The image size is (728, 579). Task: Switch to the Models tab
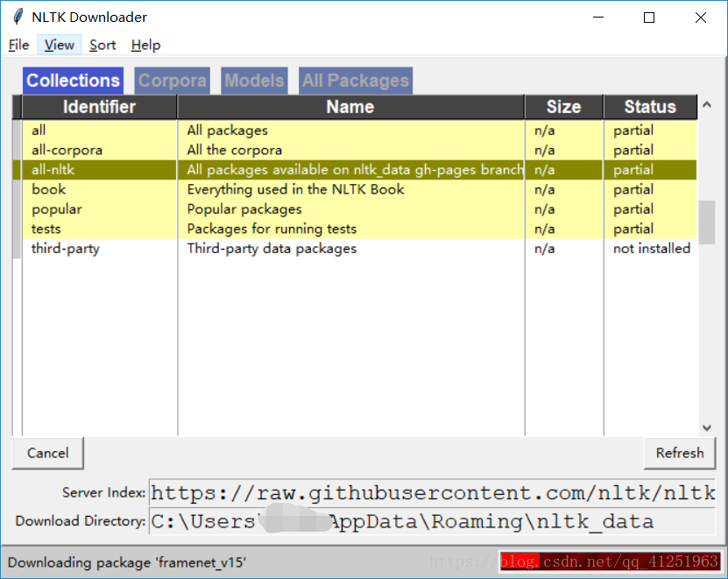(x=254, y=81)
